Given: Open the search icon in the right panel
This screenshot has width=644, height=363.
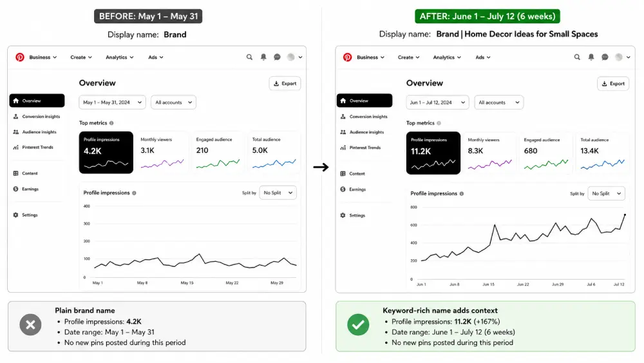Looking at the screenshot, I should 577,57.
